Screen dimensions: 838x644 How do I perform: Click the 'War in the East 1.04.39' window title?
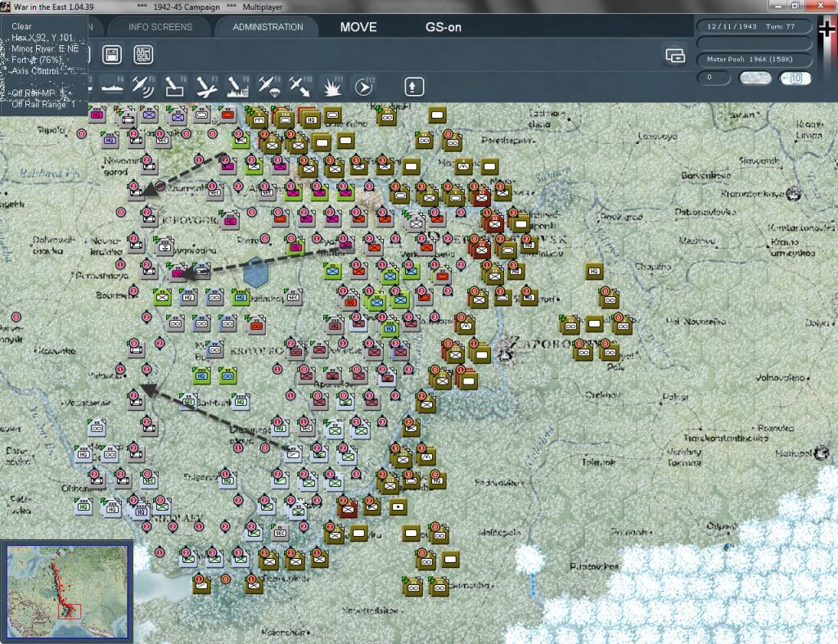[53, 7]
